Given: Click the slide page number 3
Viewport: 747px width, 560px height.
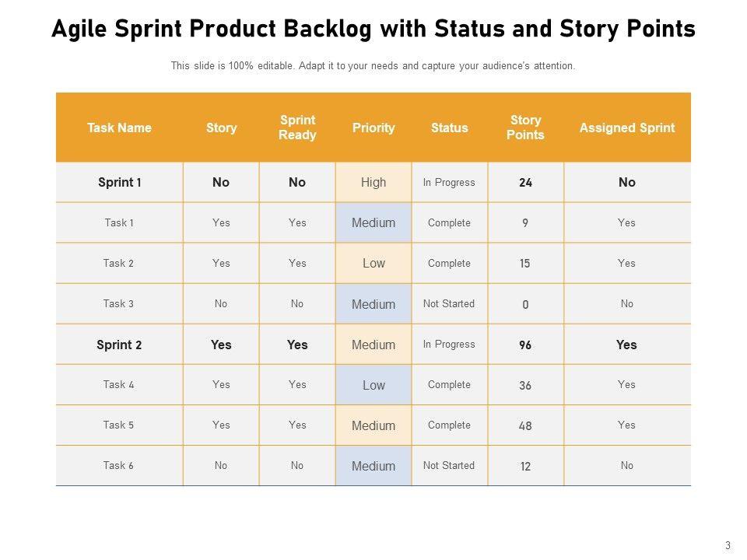Looking at the screenshot, I should click(728, 545).
